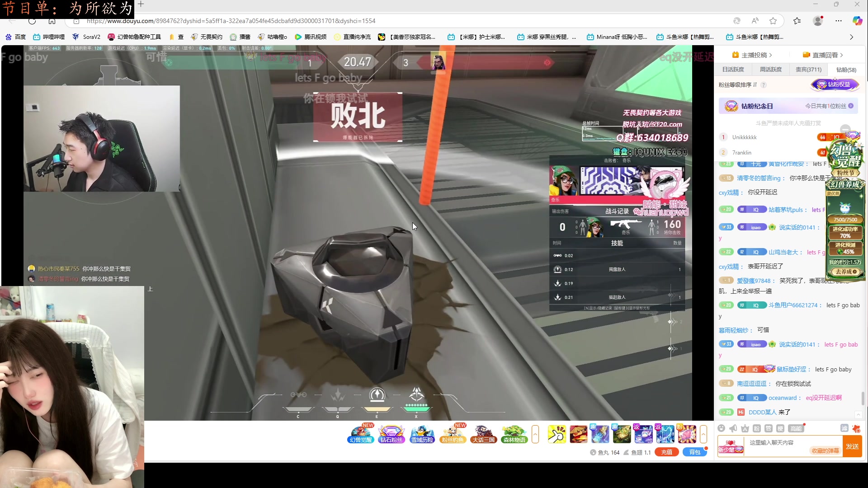Click the 管 manager chat icon

pyautogui.click(x=769, y=428)
